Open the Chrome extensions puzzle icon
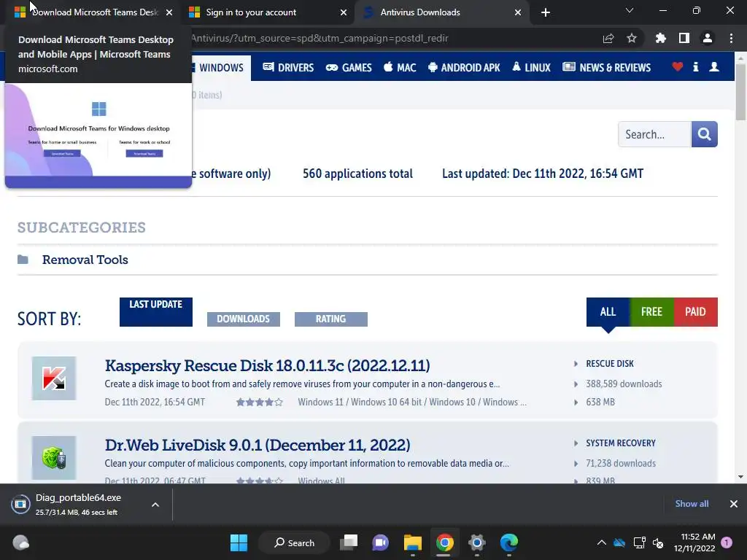 click(660, 39)
